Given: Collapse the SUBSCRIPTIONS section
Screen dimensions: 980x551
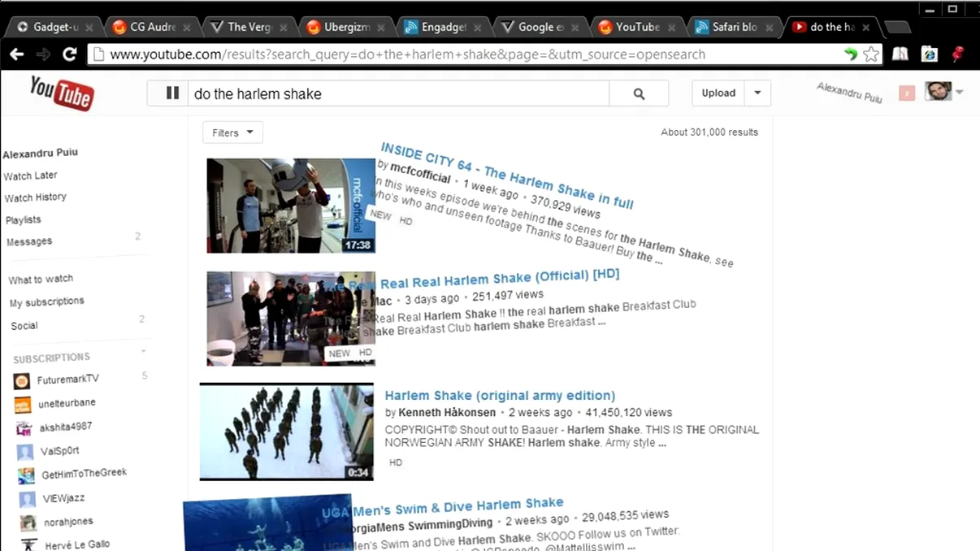Looking at the screenshot, I should coord(143,351).
